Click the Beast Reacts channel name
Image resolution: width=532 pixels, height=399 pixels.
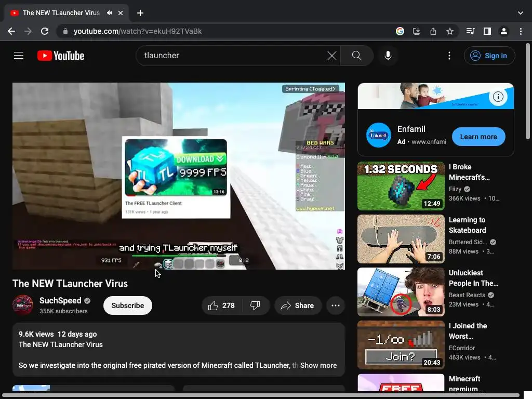coord(467,295)
